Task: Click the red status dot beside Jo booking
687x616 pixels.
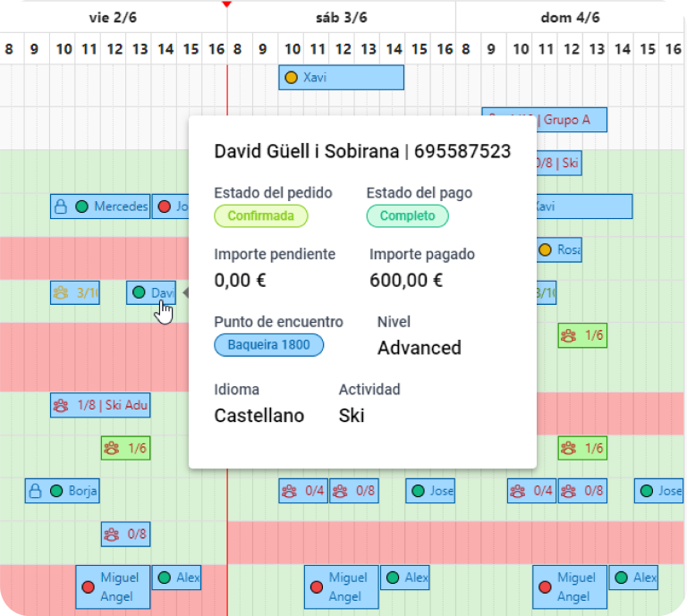Action: [x=165, y=207]
